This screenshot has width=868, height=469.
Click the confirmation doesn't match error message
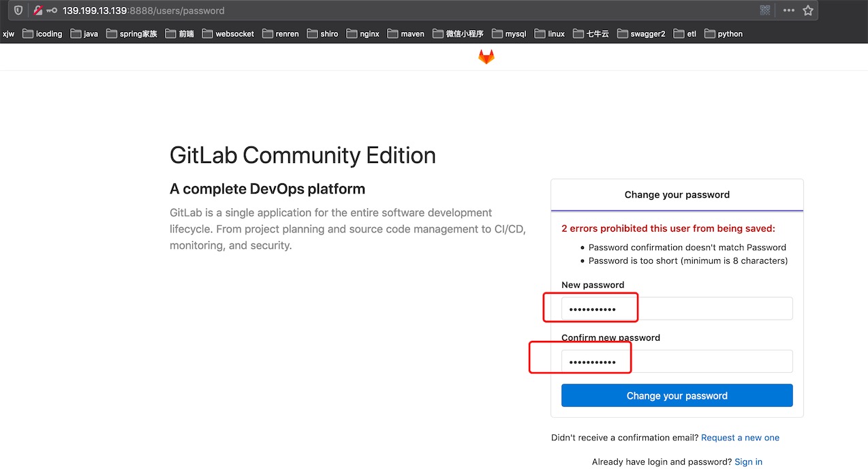coord(687,247)
